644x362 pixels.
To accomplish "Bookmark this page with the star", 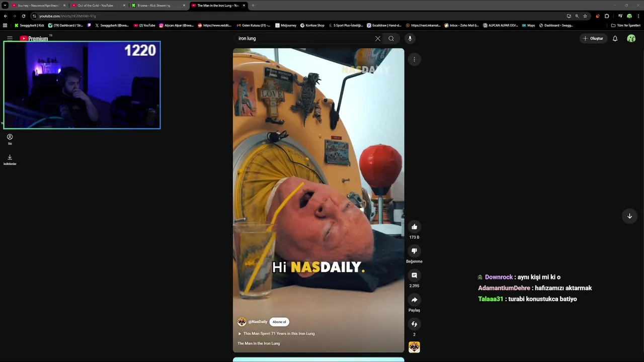I will [585, 16].
